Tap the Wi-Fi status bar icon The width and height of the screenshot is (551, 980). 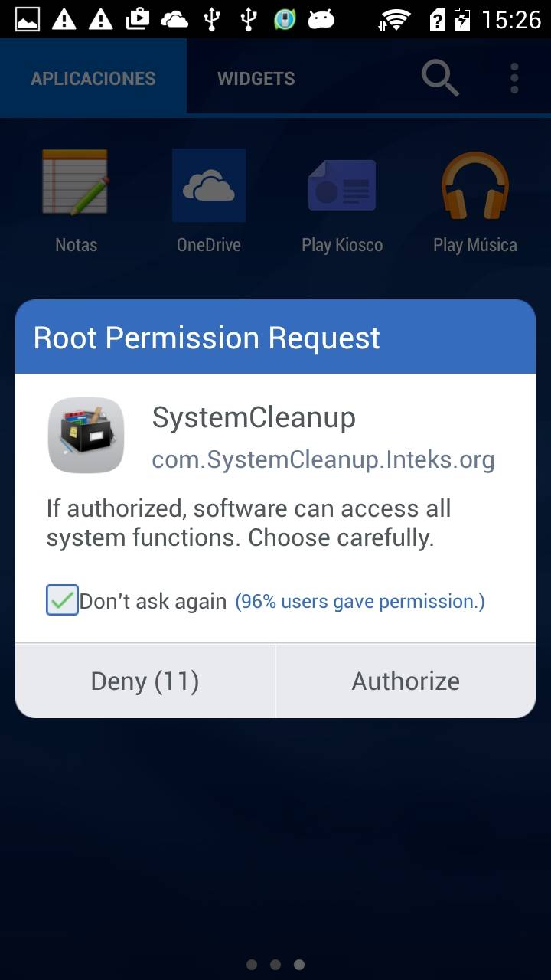tap(394, 20)
